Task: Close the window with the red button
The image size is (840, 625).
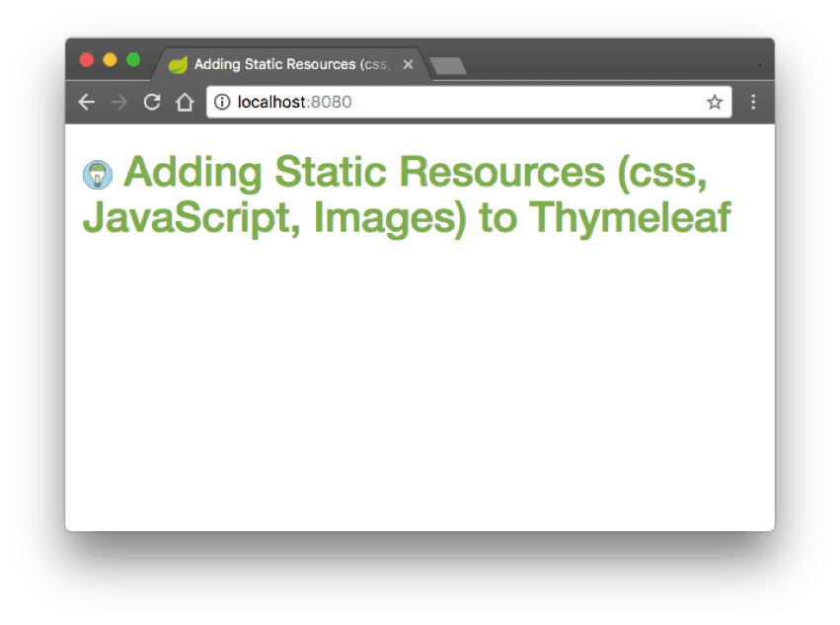Action: click(87, 59)
